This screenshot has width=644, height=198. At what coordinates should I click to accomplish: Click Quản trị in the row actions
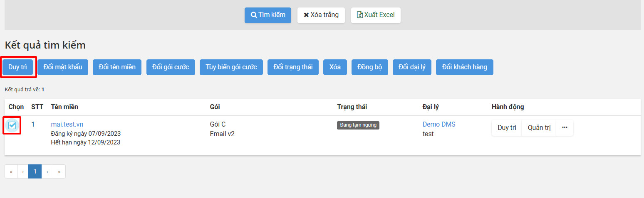pos(539,128)
